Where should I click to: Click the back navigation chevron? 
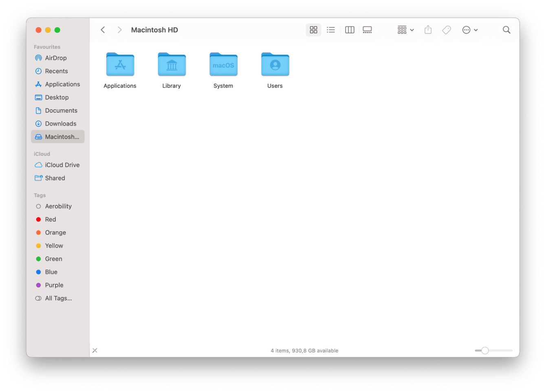click(103, 30)
